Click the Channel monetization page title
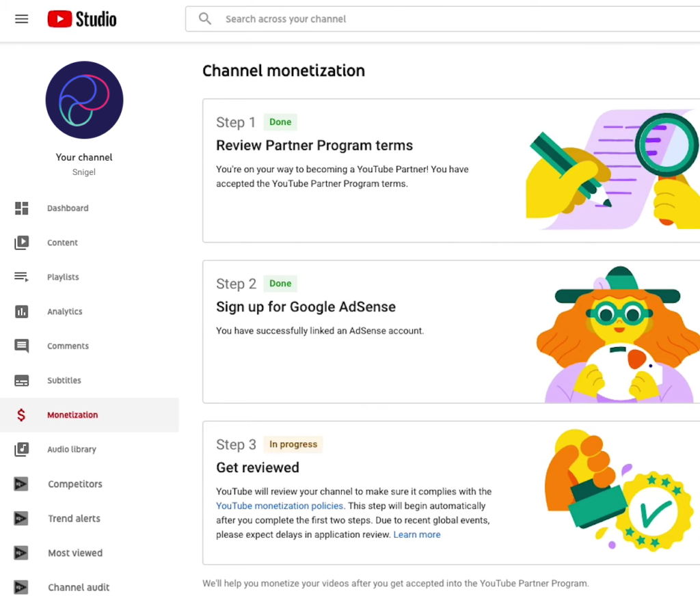Viewport: 700px width, 600px height. pyautogui.click(x=284, y=70)
